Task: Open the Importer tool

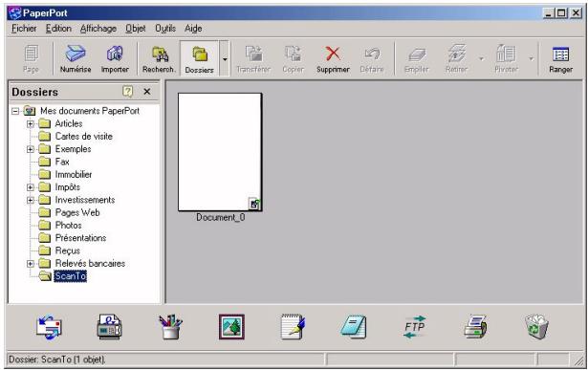Action: point(115,58)
